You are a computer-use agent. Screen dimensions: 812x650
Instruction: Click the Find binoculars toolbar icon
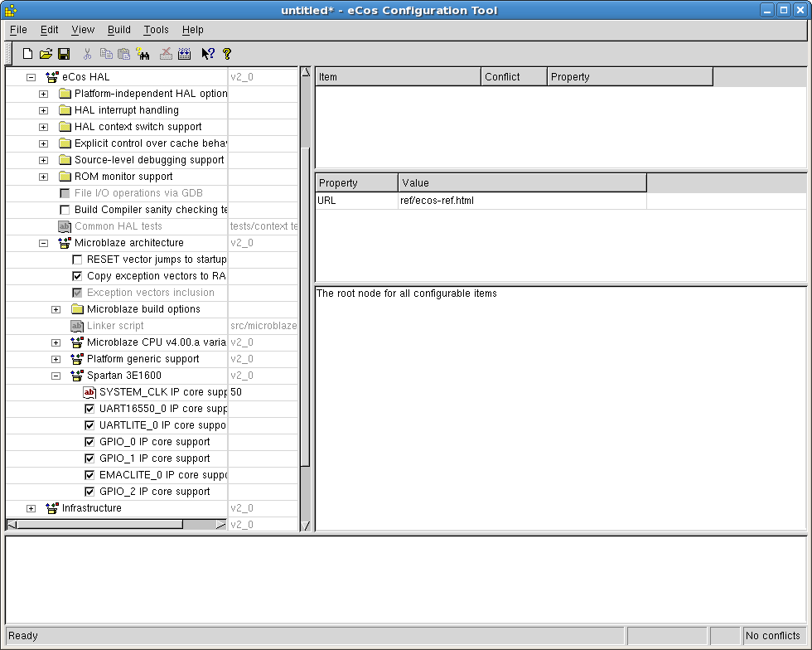tap(143, 54)
